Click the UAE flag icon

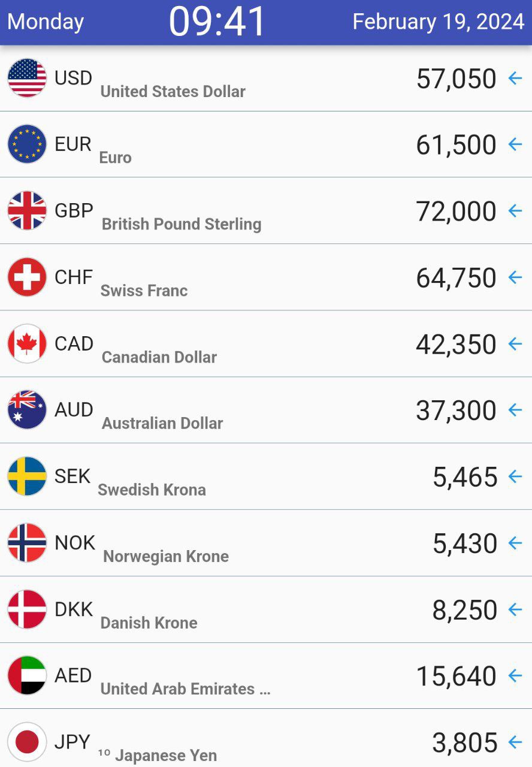coord(27,675)
